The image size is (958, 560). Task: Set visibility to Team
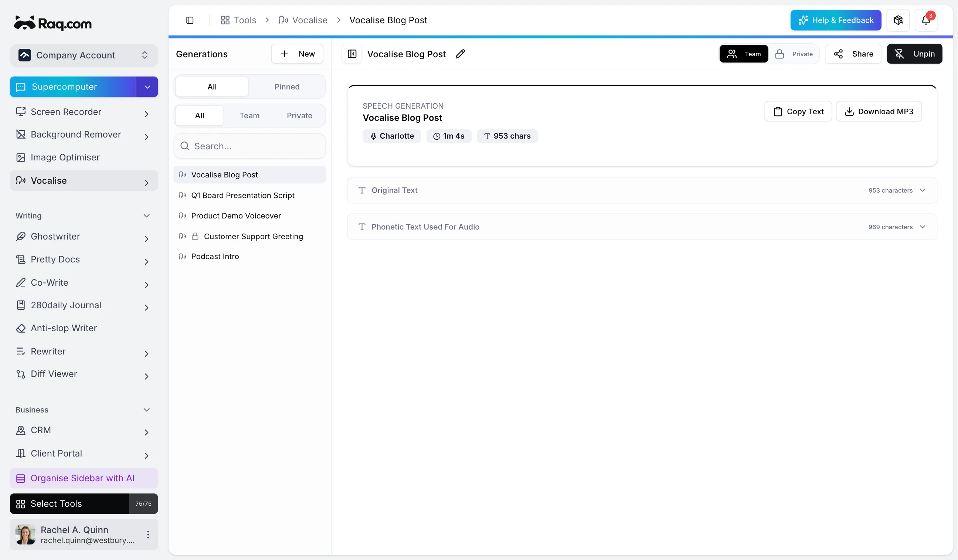(744, 54)
